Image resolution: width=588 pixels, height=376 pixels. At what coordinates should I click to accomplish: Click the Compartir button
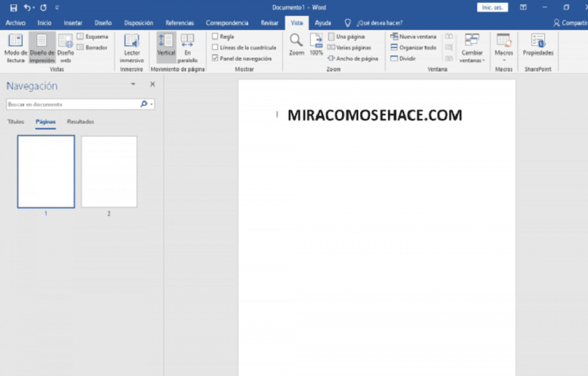pos(570,23)
